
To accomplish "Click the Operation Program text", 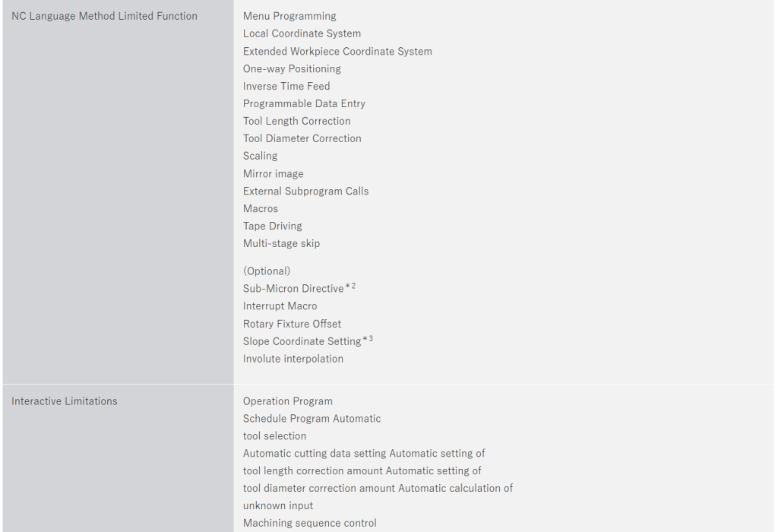I will click(288, 401).
